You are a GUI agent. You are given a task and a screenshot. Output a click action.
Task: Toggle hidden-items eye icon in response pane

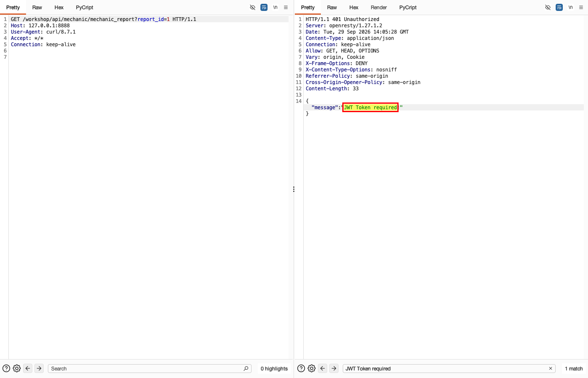(548, 8)
